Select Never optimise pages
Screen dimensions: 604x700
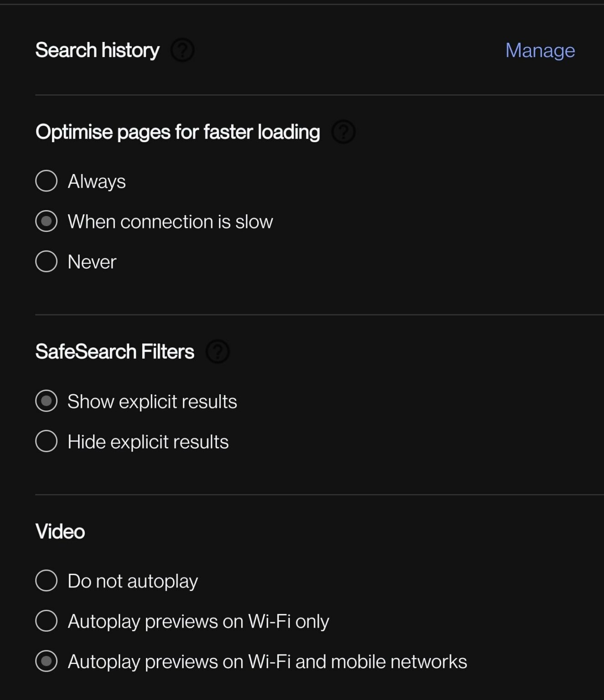click(46, 261)
